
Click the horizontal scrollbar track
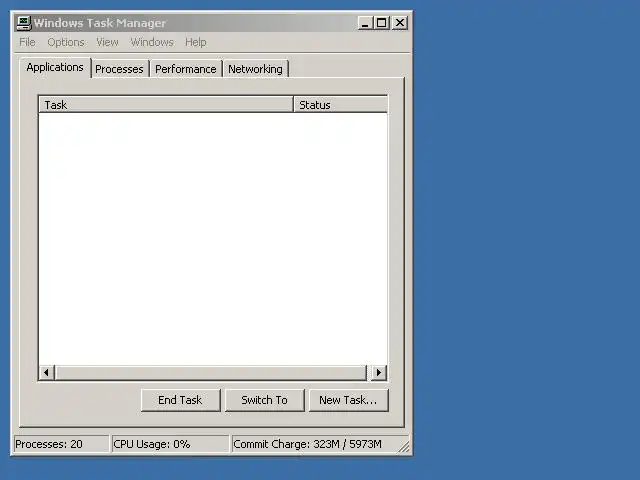coord(211,373)
